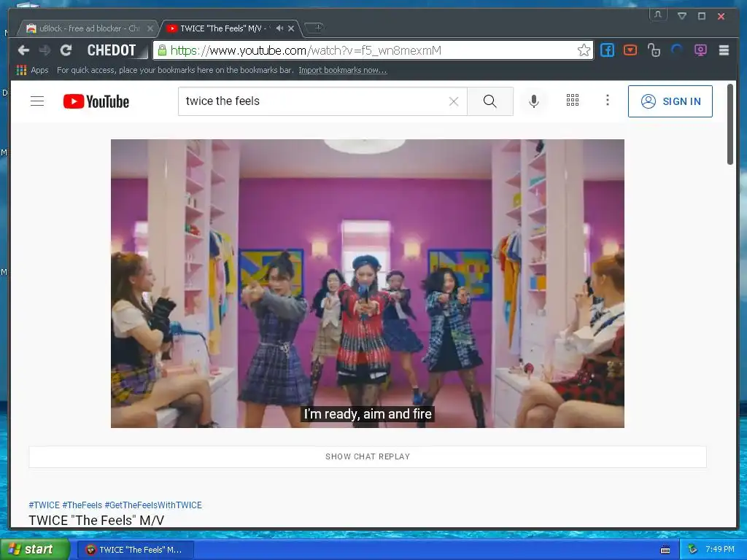This screenshot has height=560, width=747.
Task: Click the forward navigation arrow
Action: coord(44,50)
